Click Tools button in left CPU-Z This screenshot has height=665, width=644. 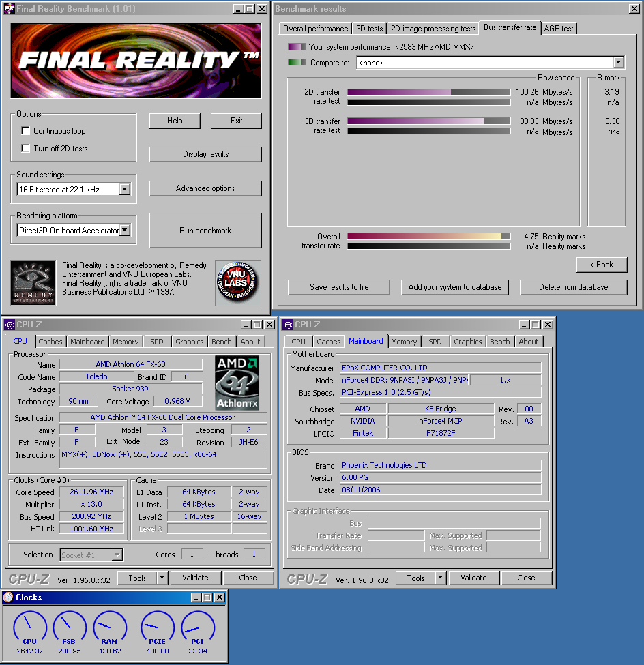click(x=137, y=578)
